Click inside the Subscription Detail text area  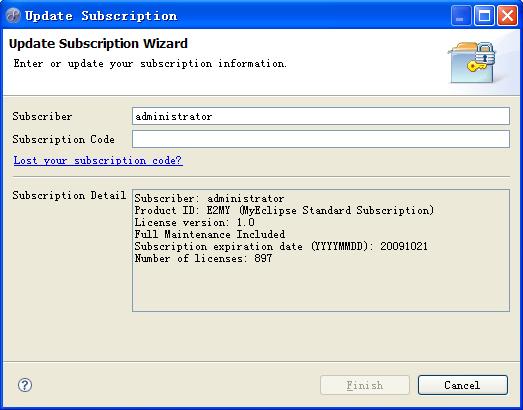point(321,251)
